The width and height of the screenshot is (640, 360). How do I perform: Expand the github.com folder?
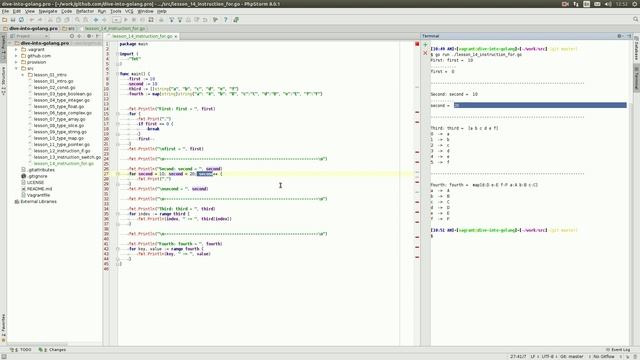click(16, 56)
